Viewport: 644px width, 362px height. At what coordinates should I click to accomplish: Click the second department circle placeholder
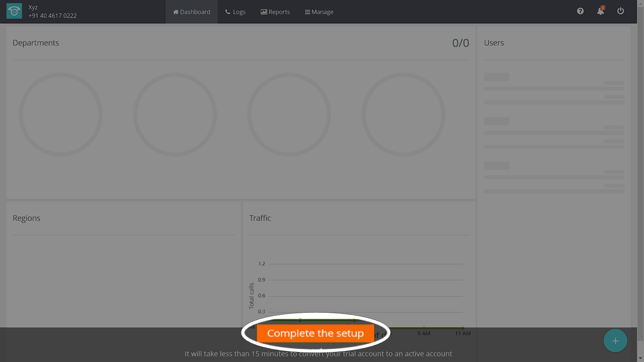click(175, 115)
